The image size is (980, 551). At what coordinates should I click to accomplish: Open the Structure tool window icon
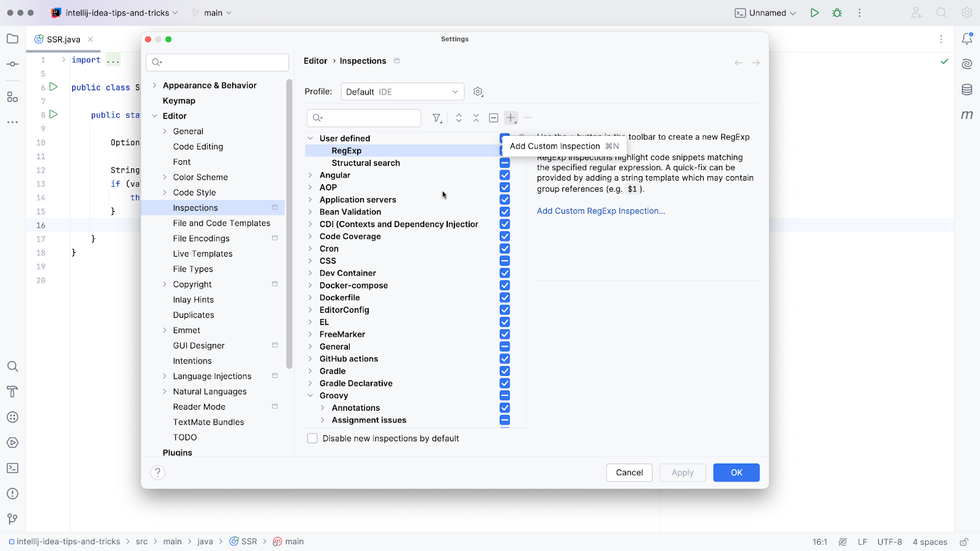coord(12,97)
